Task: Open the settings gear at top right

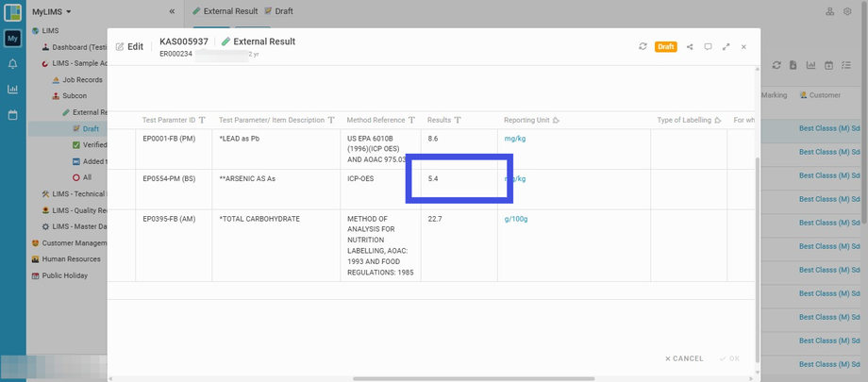Action: pyautogui.click(x=847, y=11)
